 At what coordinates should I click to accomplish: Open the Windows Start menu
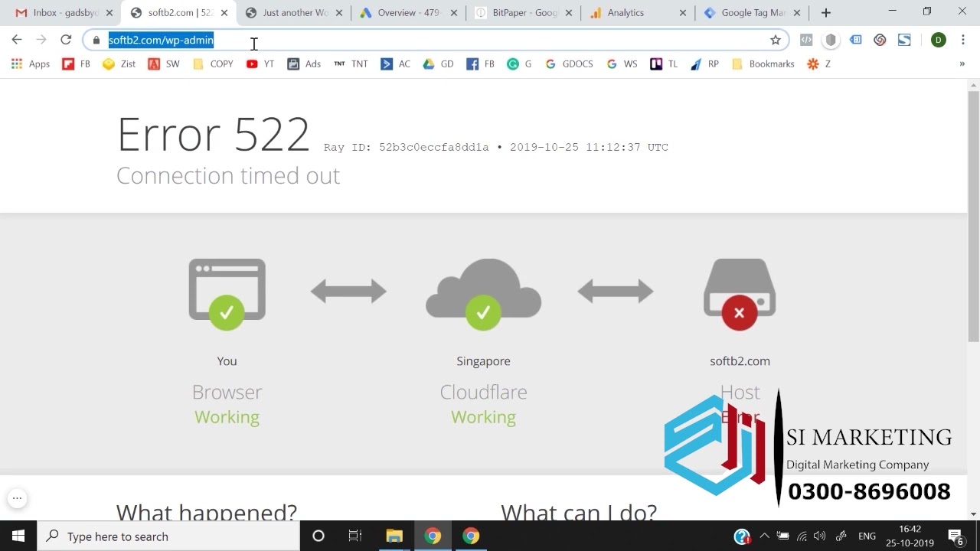18,536
